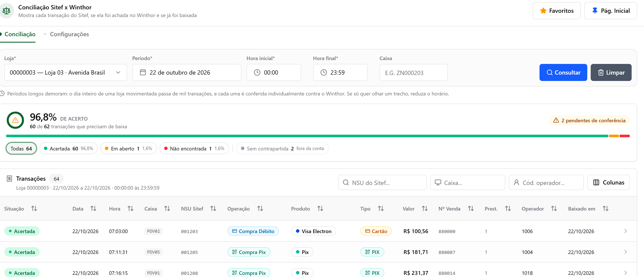Sort by Tipo column arrows
Screen dimensions: 644x277
(381, 208)
